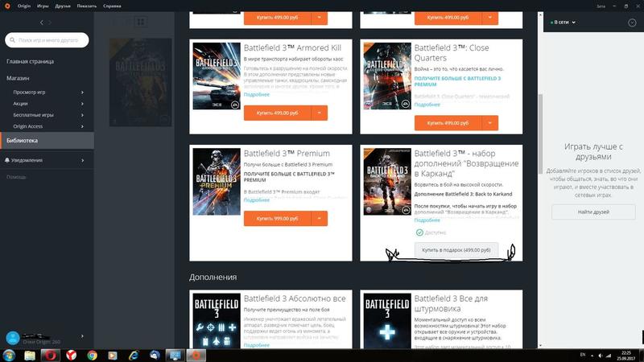The height and width of the screenshot is (362, 644).
Task: Open Подробнее link for Абсолютно все
Action: click(x=257, y=345)
